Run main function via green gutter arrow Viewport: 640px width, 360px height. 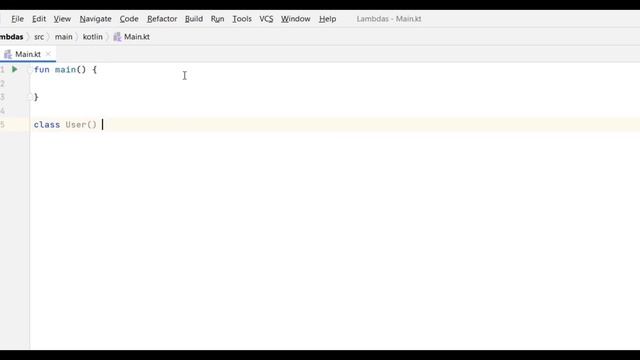pos(15,69)
